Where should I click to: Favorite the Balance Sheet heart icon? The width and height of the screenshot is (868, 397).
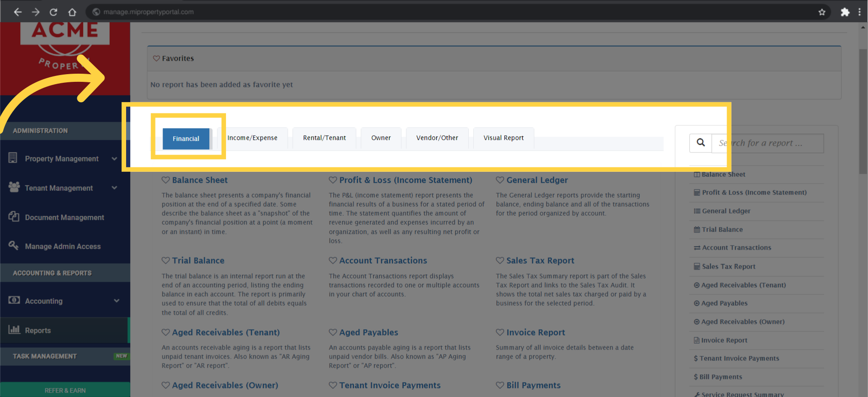click(x=166, y=180)
